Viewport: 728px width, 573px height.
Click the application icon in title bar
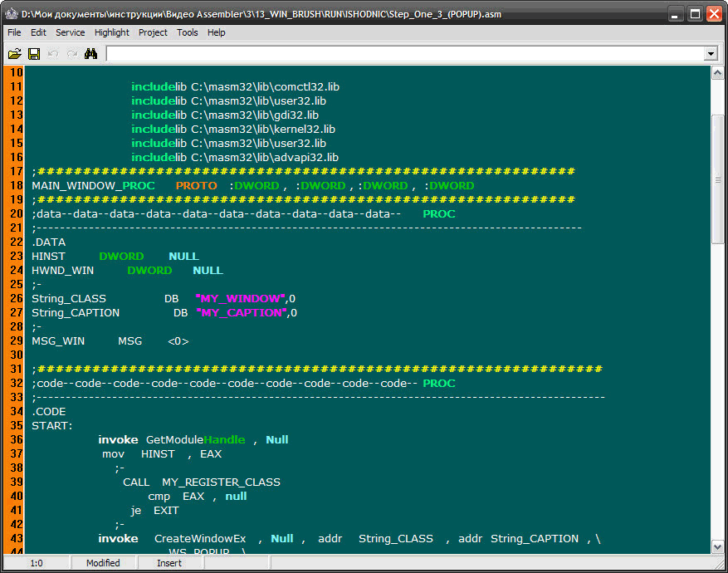pos(12,14)
